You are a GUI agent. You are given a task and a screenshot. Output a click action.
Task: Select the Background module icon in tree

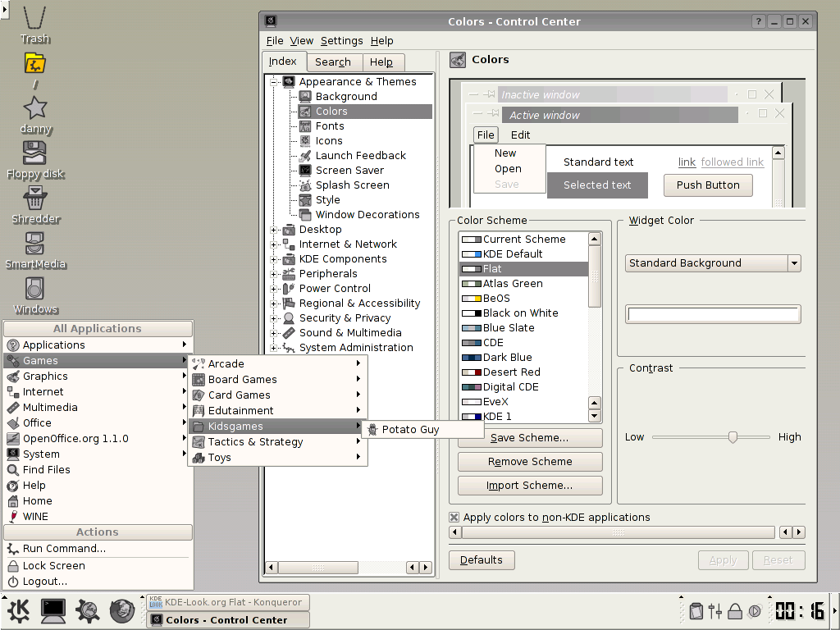305,97
